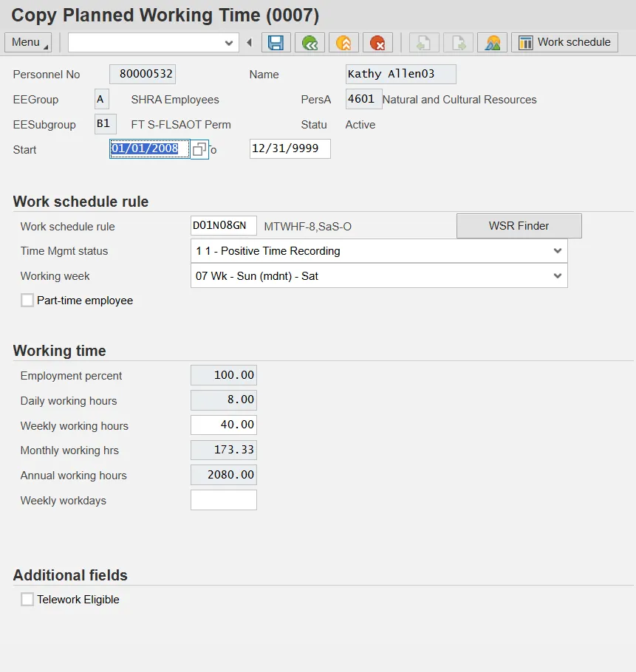
Task: Click the EESubgroup value B1
Action: 106,124
